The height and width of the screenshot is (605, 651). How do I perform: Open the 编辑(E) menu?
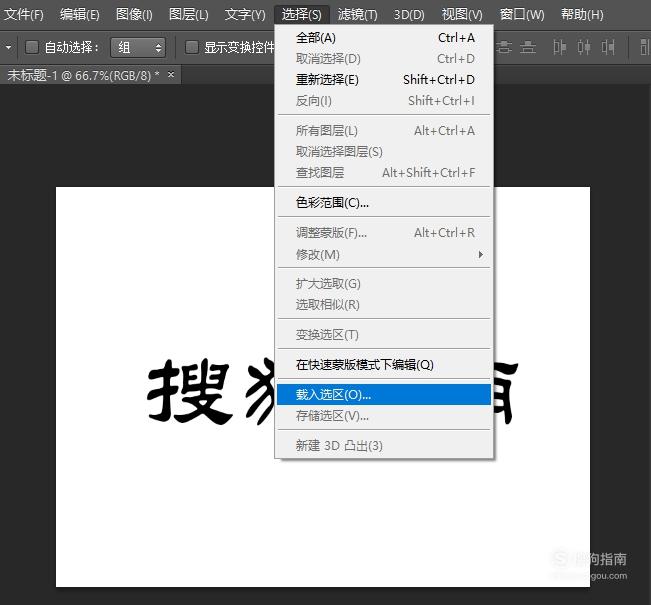[79, 15]
